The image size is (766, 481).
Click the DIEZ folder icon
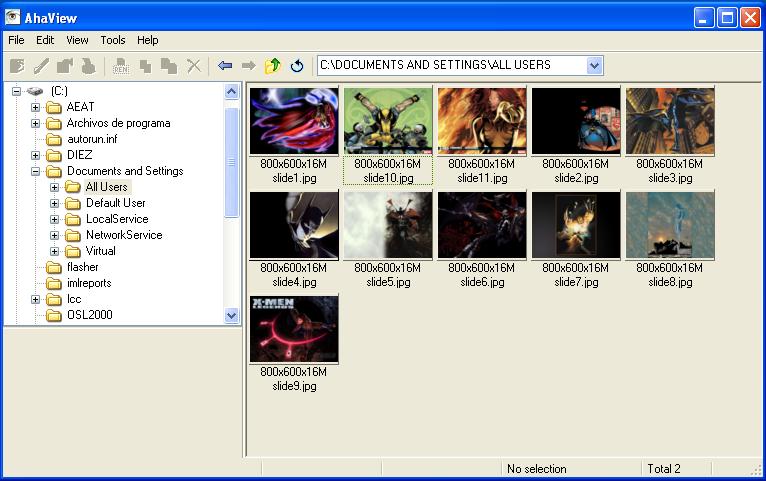tap(54, 155)
